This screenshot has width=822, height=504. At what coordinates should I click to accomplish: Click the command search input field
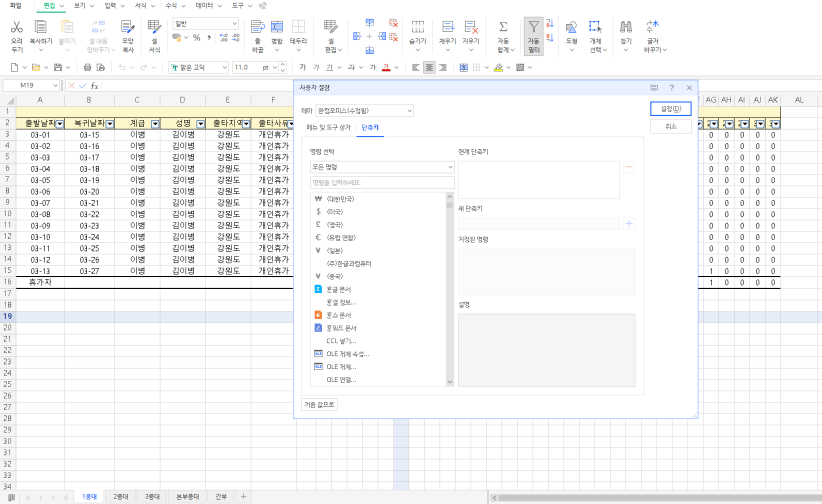[x=382, y=182]
